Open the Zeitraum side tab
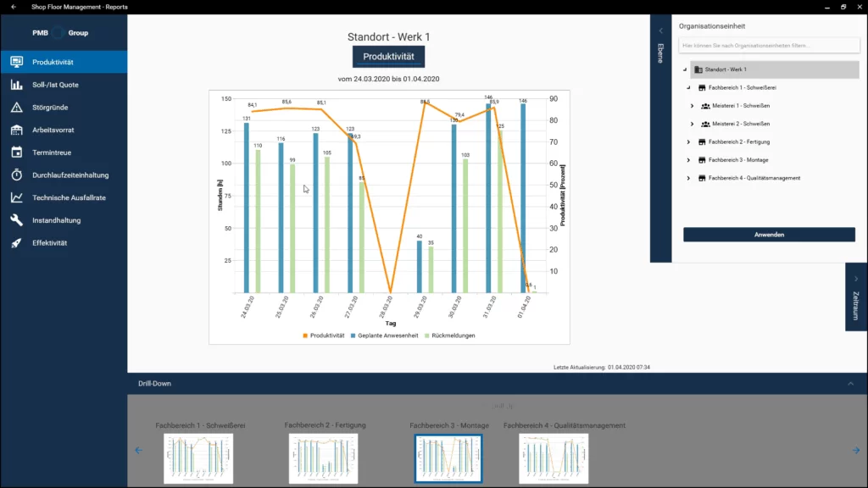 click(855, 297)
